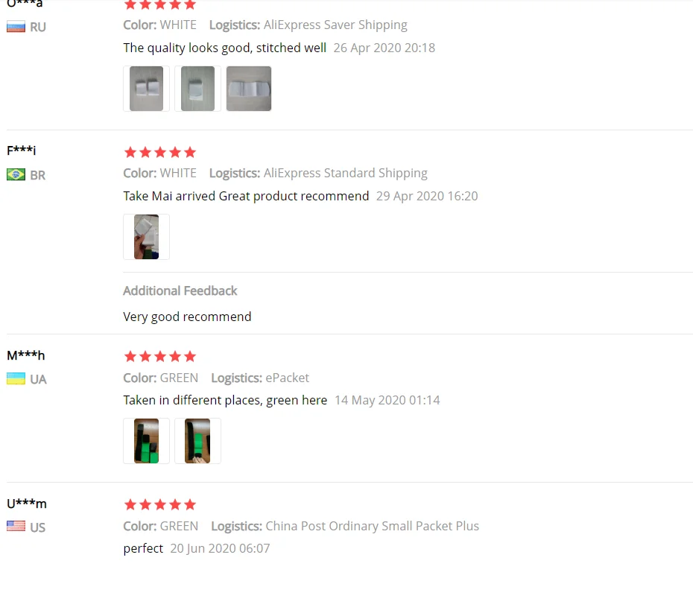Click F***i's five-star rating
This screenshot has height=616, width=693.
(160, 153)
